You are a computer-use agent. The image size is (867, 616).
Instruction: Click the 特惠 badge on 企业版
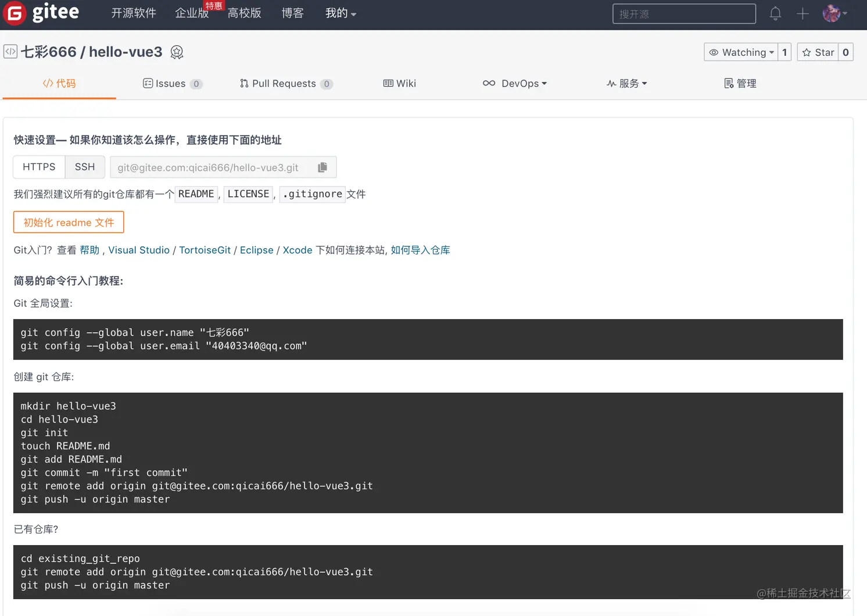pos(214,6)
